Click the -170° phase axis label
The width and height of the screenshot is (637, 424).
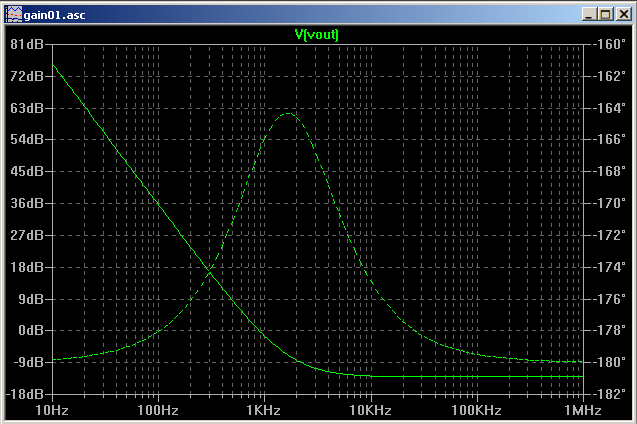pyautogui.click(x=609, y=203)
